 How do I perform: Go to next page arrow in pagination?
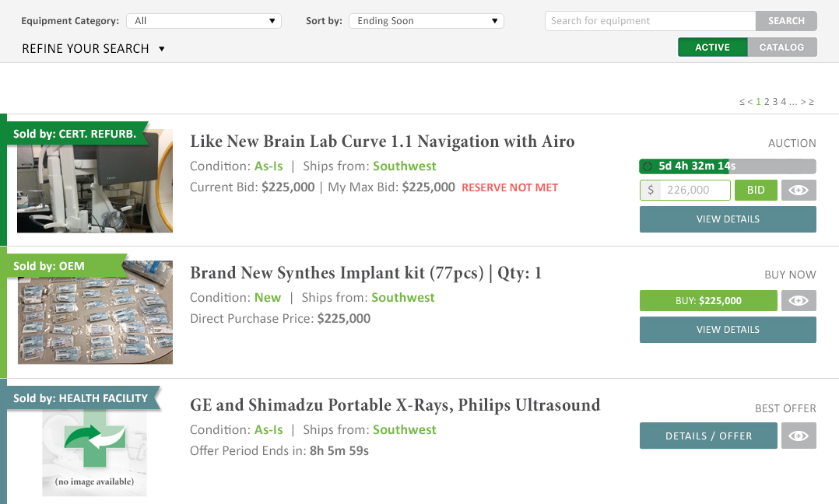[x=802, y=102]
